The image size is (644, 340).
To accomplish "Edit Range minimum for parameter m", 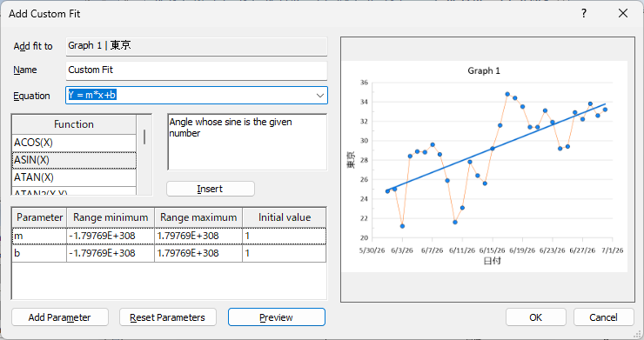I will point(111,236).
